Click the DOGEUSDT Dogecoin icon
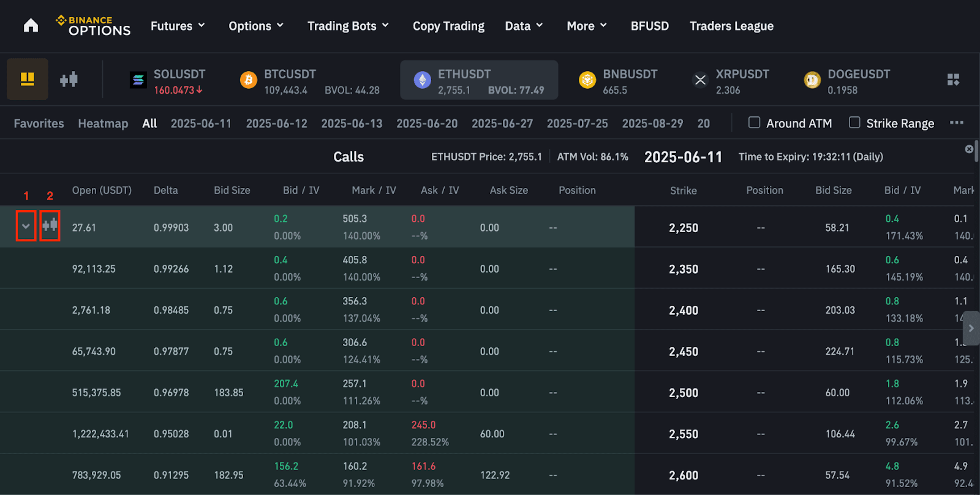The width and height of the screenshot is (980, 495). pos(812,80)
